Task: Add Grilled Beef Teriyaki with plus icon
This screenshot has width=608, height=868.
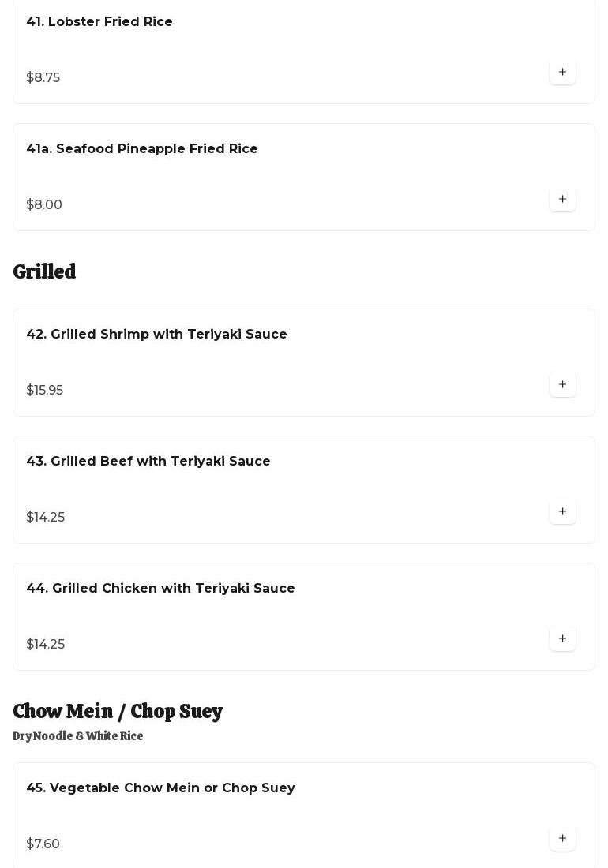Action: [x=562, y=511]
